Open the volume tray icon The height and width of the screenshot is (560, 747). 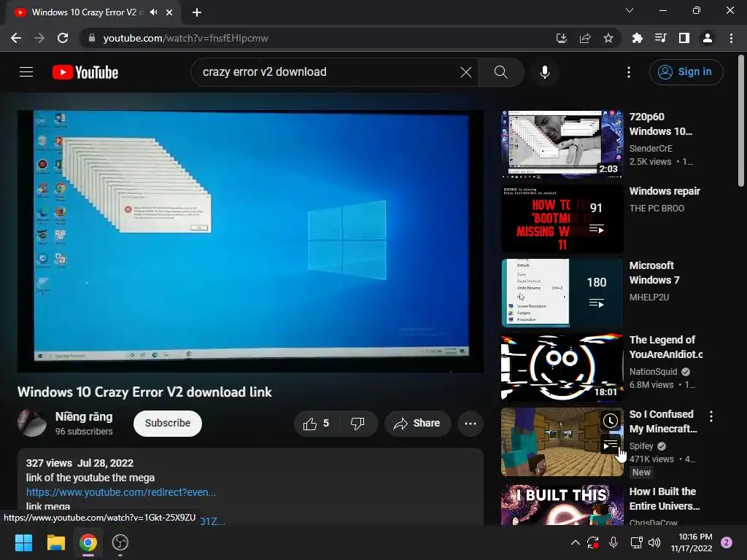[x=654, y=542]
